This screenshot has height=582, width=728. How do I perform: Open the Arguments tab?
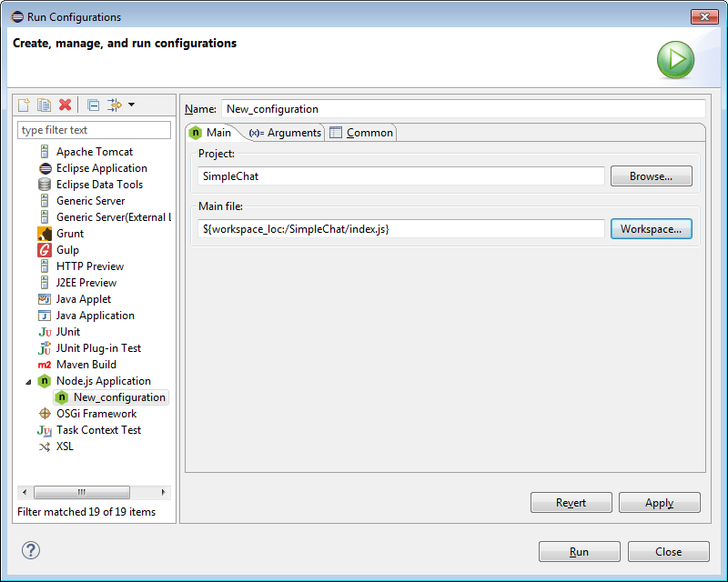click(x=285, y=133)
